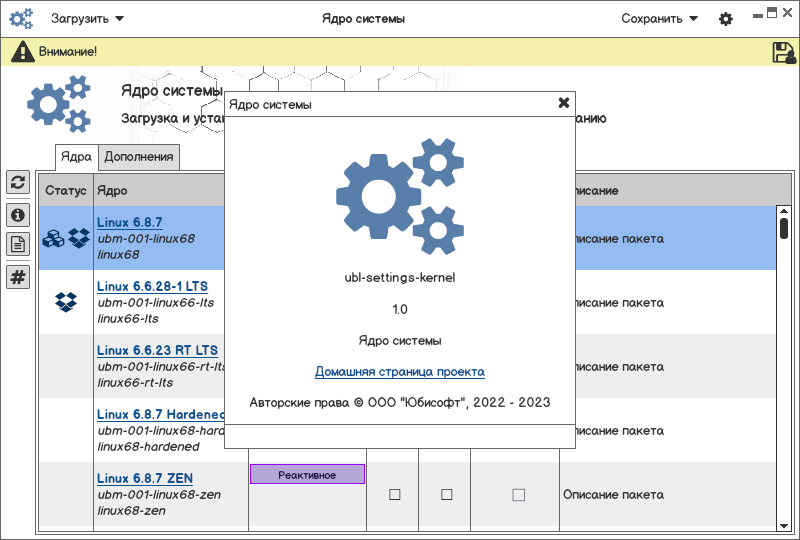Click the boxes status icon for Linux 6.8.7
The image size is (800, 540).
click(54, 238)
